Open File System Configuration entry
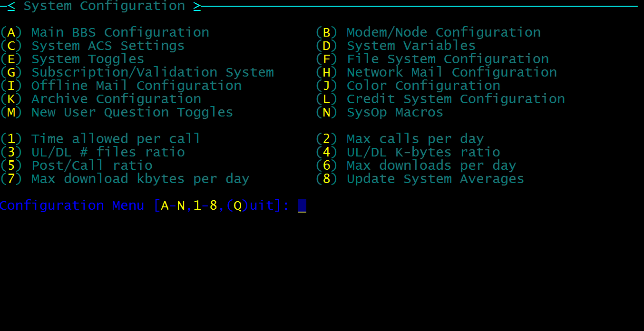644x331 pixels. [x=432, y=59]
